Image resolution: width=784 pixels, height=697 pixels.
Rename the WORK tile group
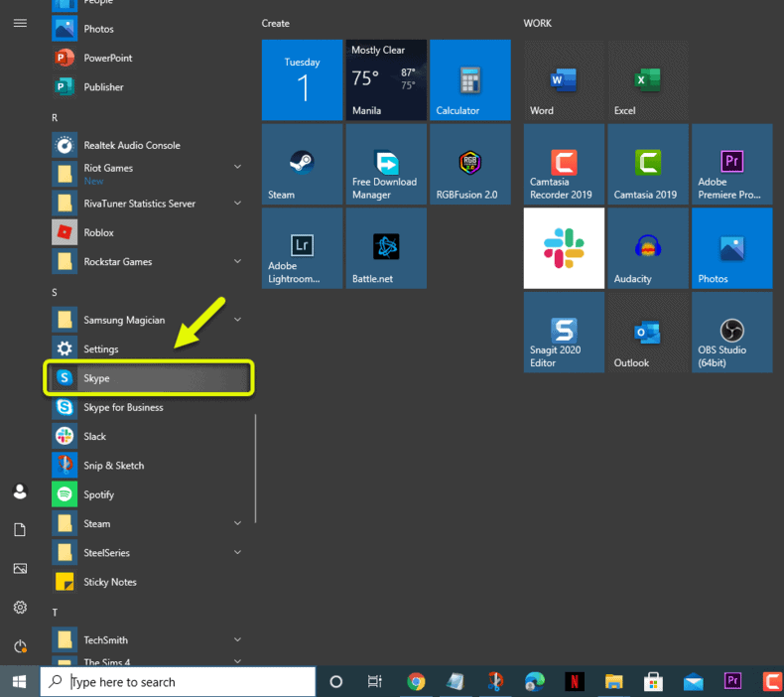click(x=538, y=24)
